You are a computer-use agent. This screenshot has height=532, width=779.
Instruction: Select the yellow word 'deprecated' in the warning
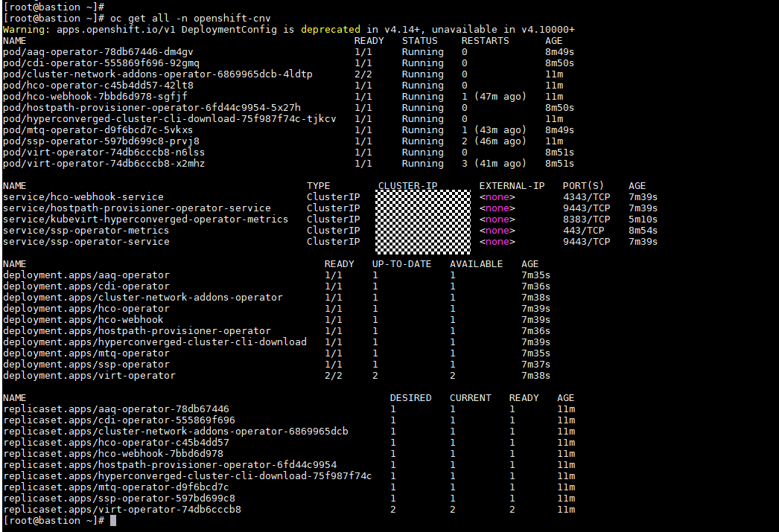click(x=331, y=29)
